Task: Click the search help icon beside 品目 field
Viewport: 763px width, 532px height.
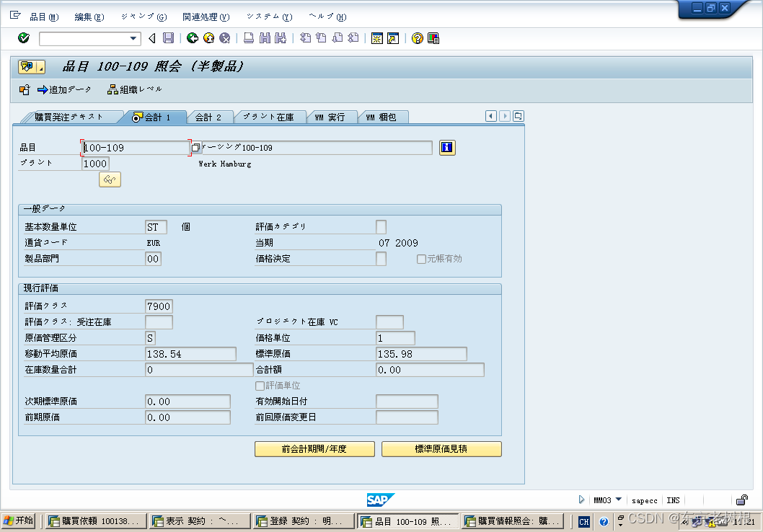Action: point(195,148)
